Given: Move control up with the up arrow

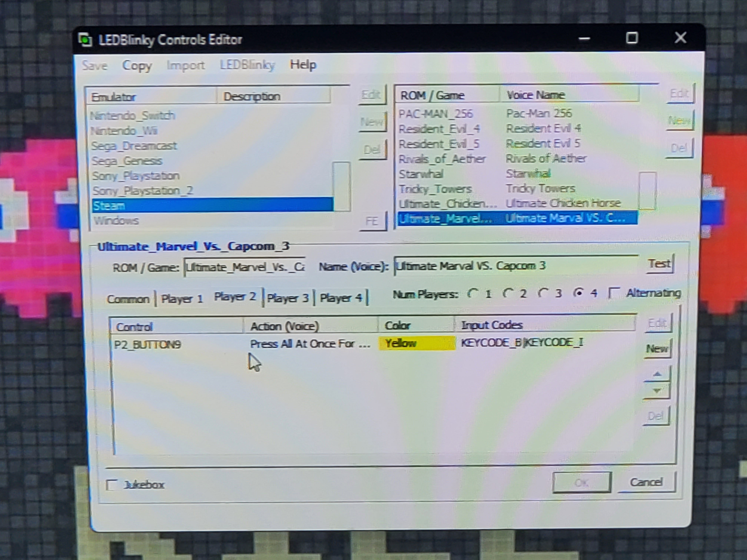Looking at the screenshot, I should tap(657, 374).
